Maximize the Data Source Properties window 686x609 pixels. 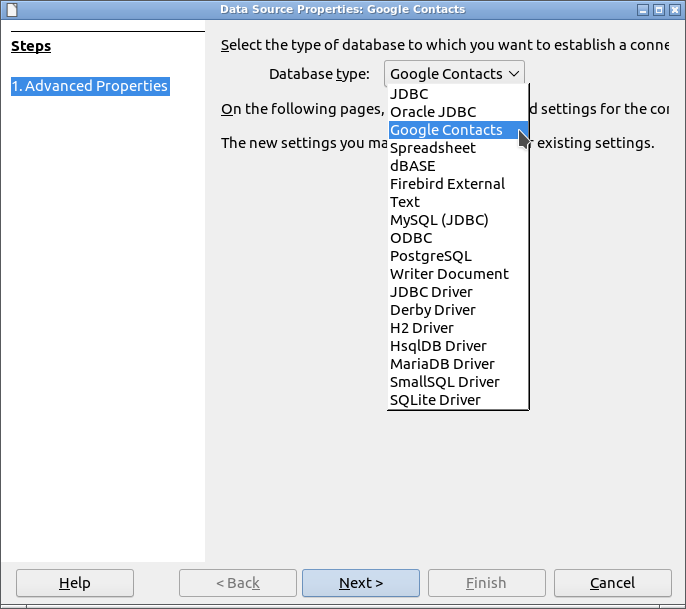(659, 10)
